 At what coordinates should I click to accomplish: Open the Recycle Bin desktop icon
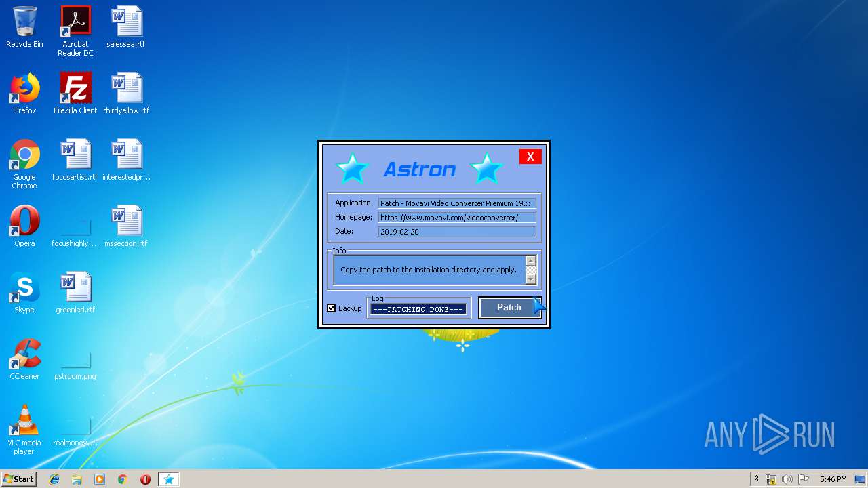click(x=24, y=27)
